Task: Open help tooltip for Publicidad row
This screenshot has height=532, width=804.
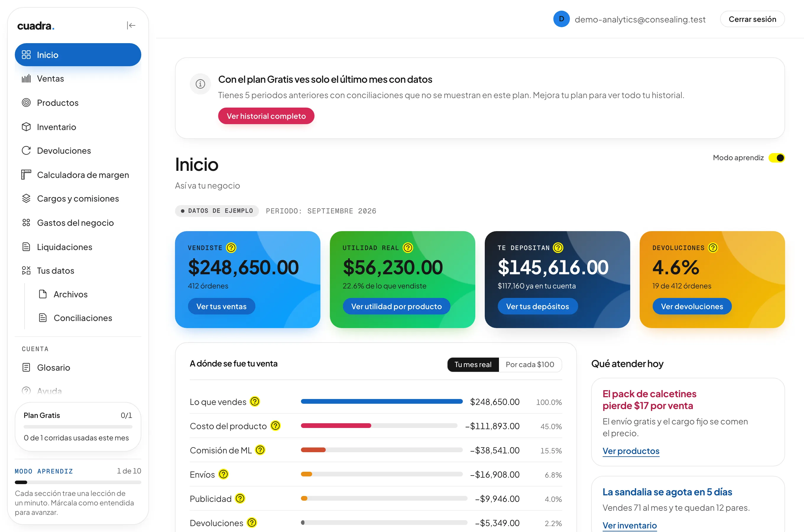Action: pyautogui.click(x=240, y=499)
